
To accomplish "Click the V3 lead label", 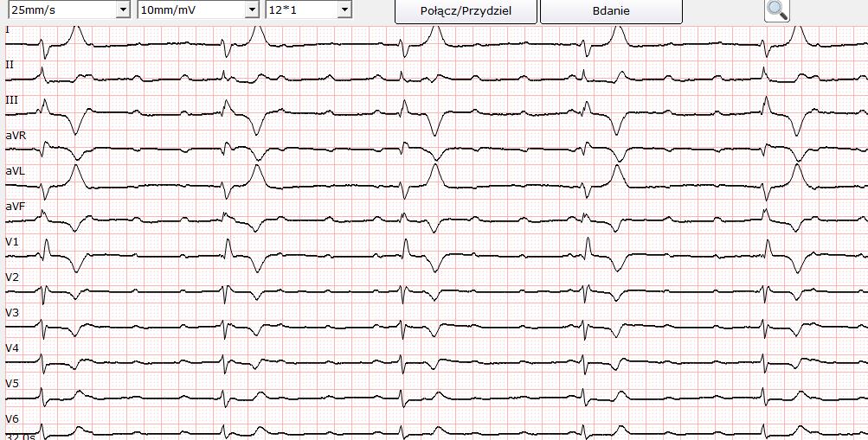I will pos(12,312).
